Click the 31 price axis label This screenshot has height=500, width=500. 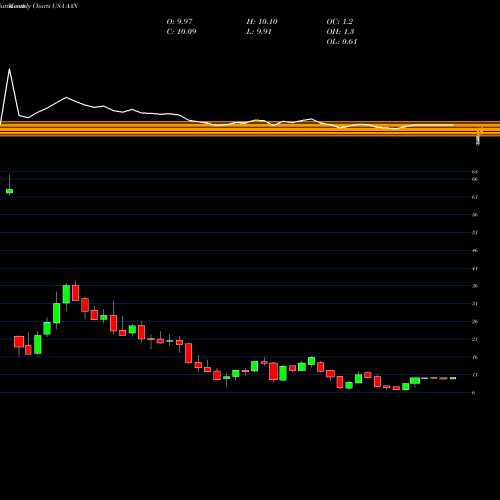(x=475, y=304)
